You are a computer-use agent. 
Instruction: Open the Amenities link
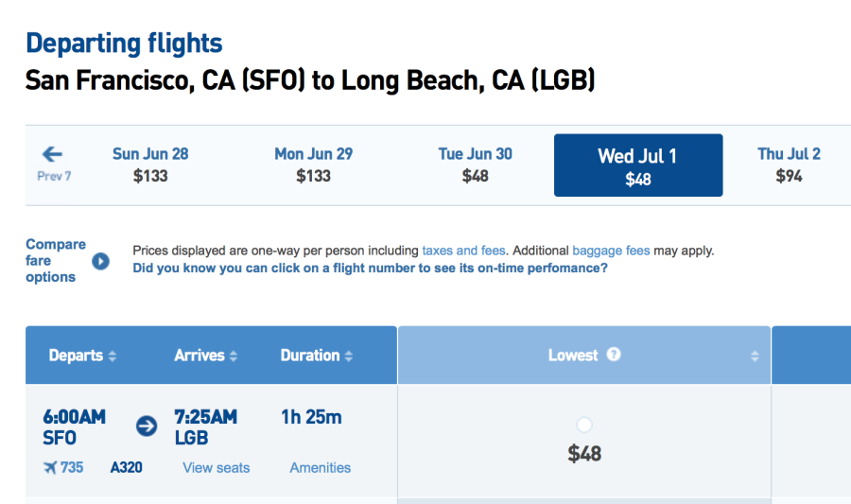coord(320,467)
